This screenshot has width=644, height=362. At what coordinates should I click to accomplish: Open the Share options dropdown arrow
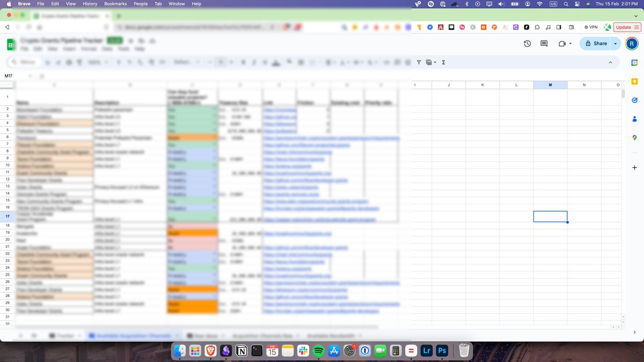(x=616, y=43)
